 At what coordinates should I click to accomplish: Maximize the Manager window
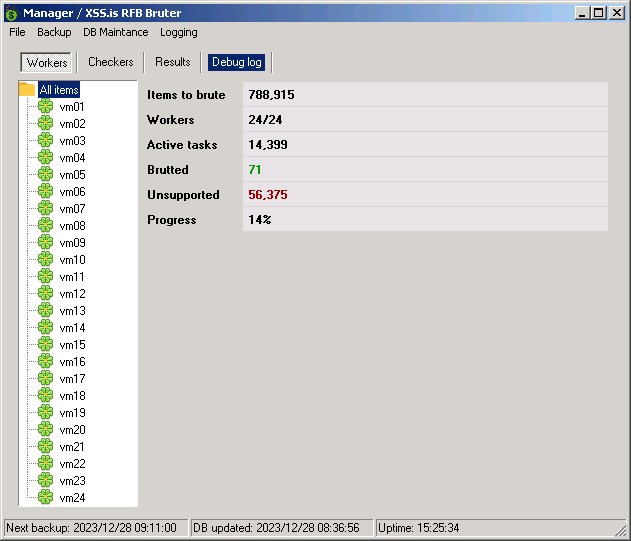pyautogui.click(x=598, y=13)
